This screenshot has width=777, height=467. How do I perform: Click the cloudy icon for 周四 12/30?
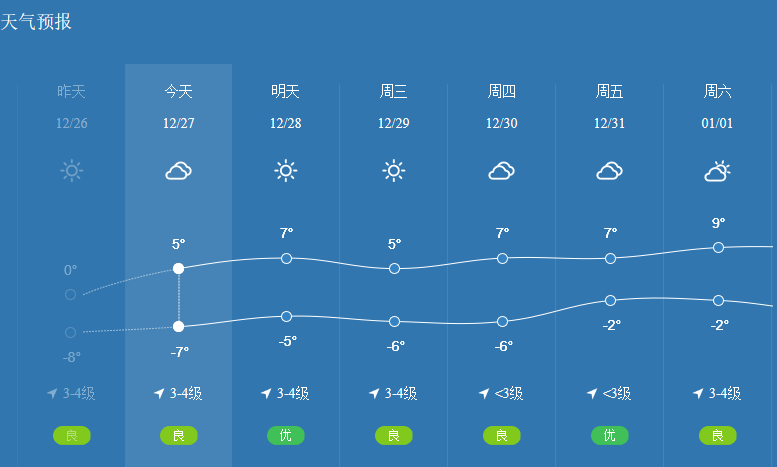(x=502, y=171)
